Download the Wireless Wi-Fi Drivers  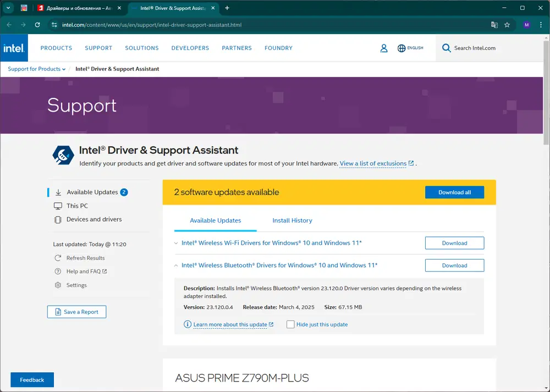point(455,243)
